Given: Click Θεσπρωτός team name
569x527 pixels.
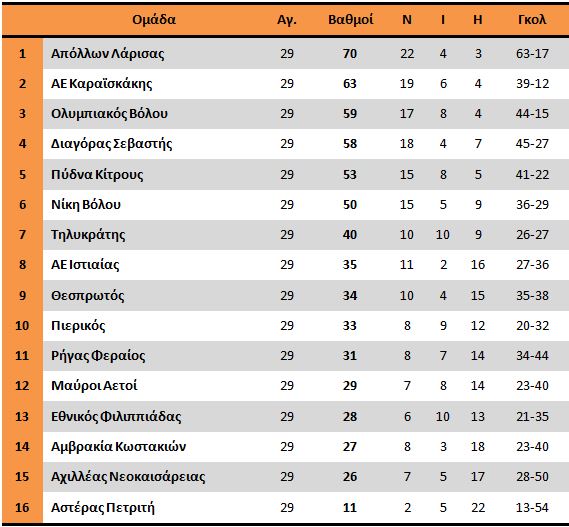Looking at the screenshot, I should 87,296.
